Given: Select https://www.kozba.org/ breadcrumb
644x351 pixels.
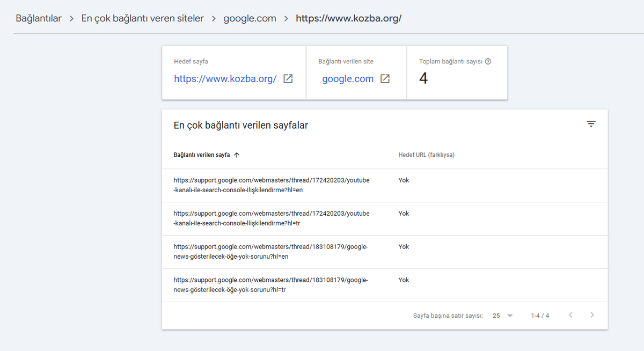Looking at the screenshot, I should tap(349, 18).
